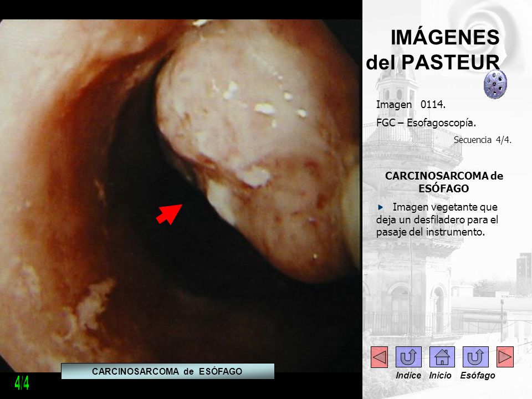Image resolution: width=532 pixels, height=399 pixels.
Task: Click the 'FGC – Esofagoscopía.' text
Action: click(426, 122)
